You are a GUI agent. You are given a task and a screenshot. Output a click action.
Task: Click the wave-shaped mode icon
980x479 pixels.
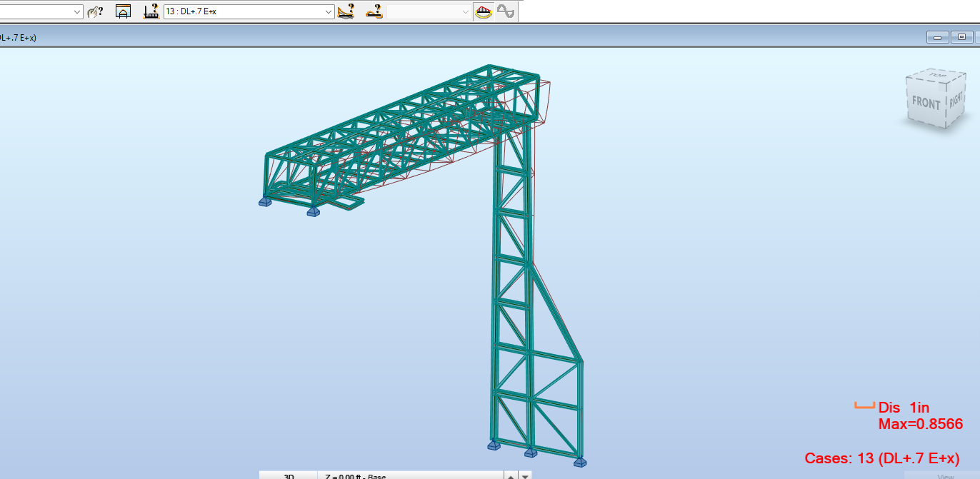click(x=506, y=11)
